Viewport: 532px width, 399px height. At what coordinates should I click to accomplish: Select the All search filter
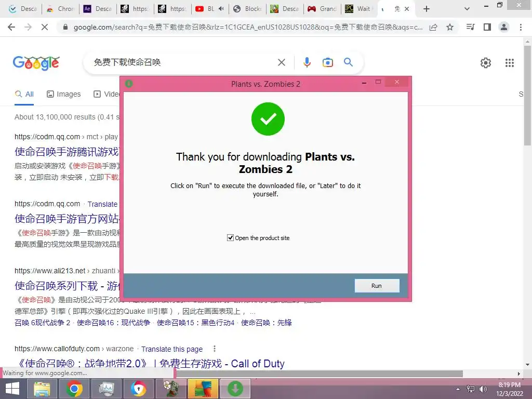(24, 94)
